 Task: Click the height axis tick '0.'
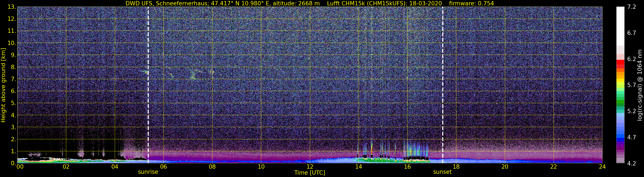[x=13, y=163]
